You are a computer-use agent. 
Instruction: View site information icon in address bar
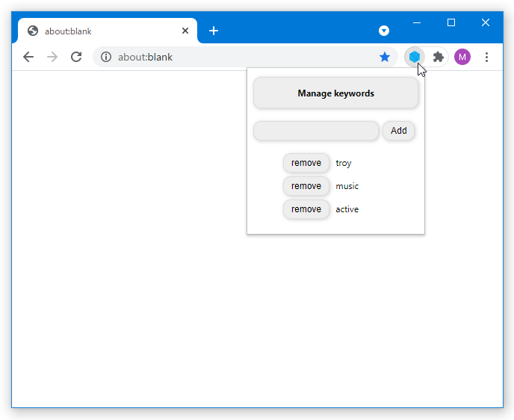(x=106, y=57)
